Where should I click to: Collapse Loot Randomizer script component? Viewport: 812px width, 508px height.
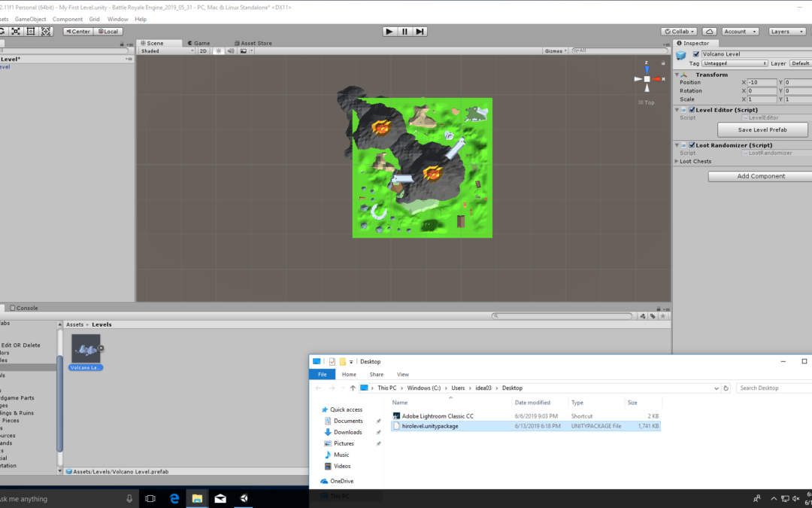click(x=677, y=145)
